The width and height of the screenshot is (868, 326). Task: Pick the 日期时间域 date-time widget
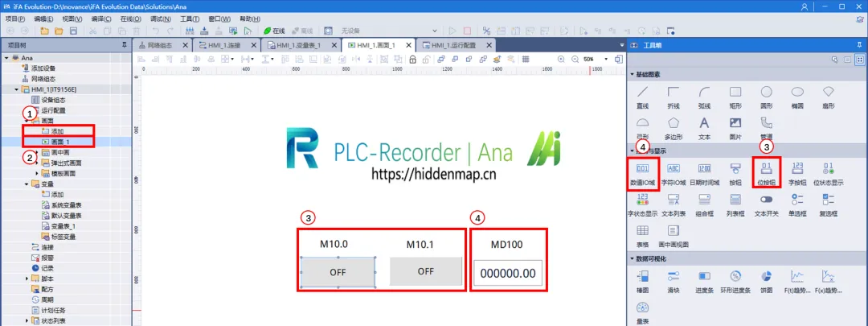click(705, 174)
